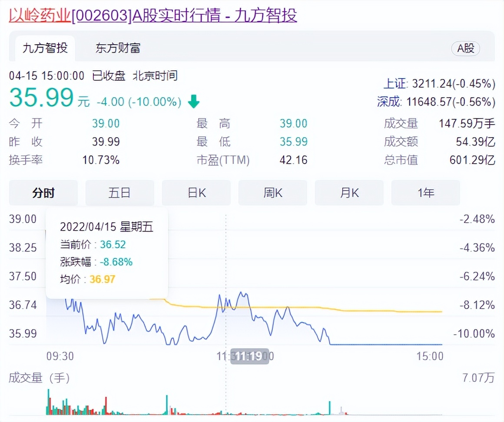Show the 周K weekly chart

tap(272, 193)
